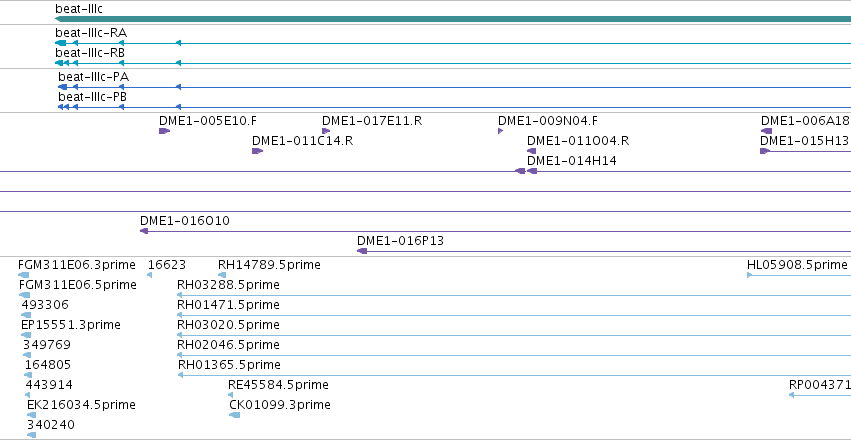Screen dimensions: 851x440
Task: Click the DME1-005E10.F feature arrow
Action: click(x=164, y=131)
